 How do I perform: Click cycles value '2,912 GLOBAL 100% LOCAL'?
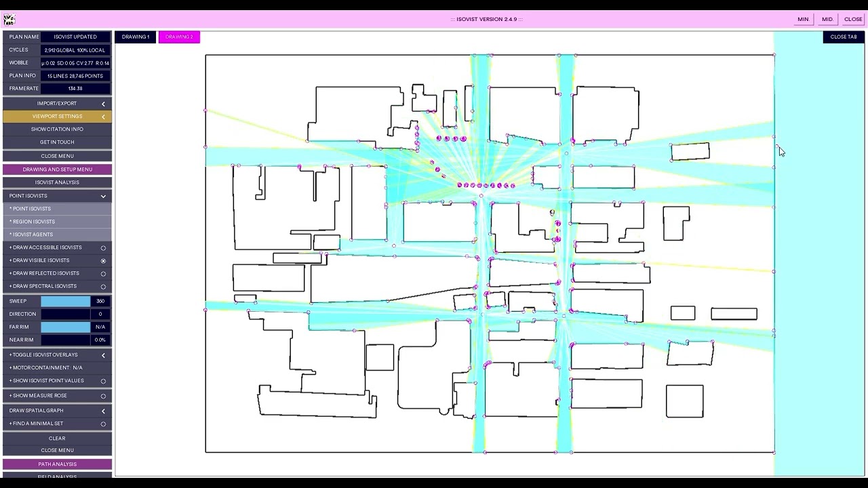75,50
